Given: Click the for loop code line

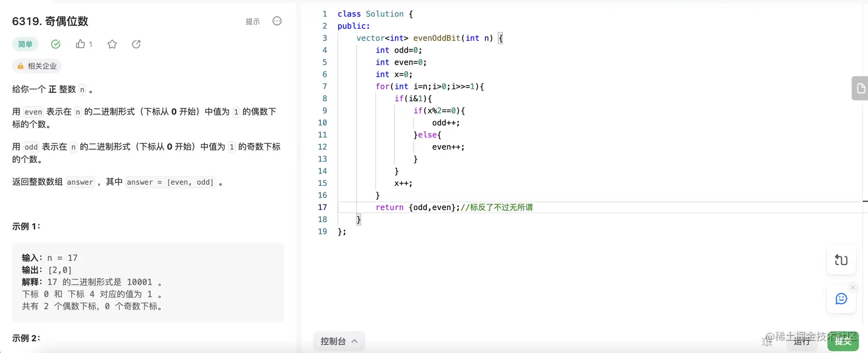Looking at the screenshot, I should (x=430, y=87).
